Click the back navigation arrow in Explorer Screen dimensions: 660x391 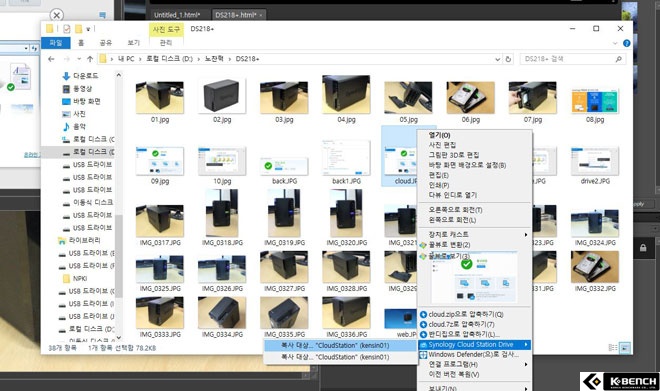(x=51, y=59)
